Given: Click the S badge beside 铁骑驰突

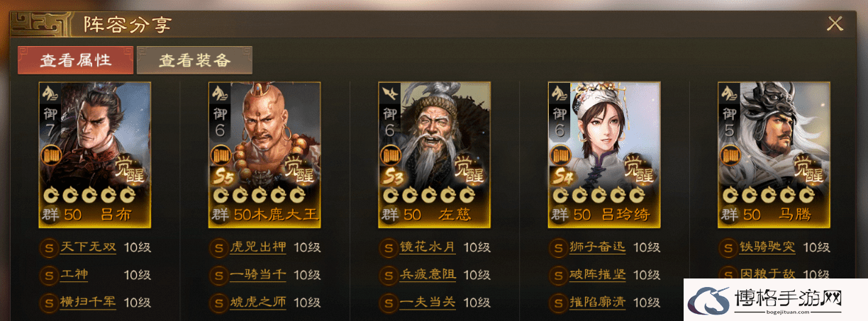Looking at the screenshot, I should point(728,248).
